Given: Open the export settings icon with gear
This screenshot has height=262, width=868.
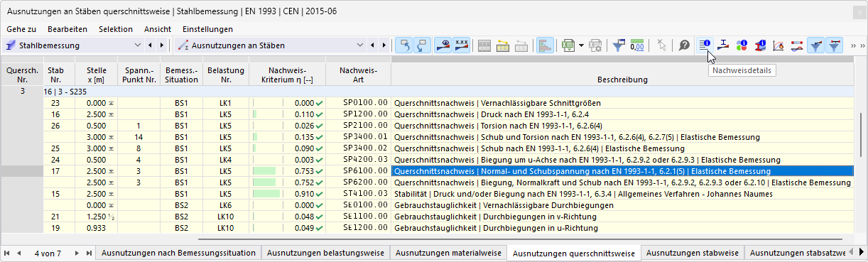Looking at the screenshot, I should 595,45.
